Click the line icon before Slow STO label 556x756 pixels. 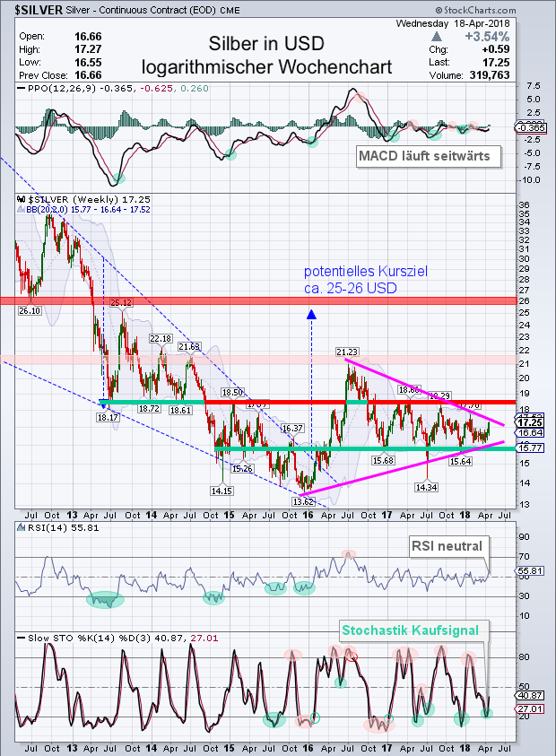22,638
